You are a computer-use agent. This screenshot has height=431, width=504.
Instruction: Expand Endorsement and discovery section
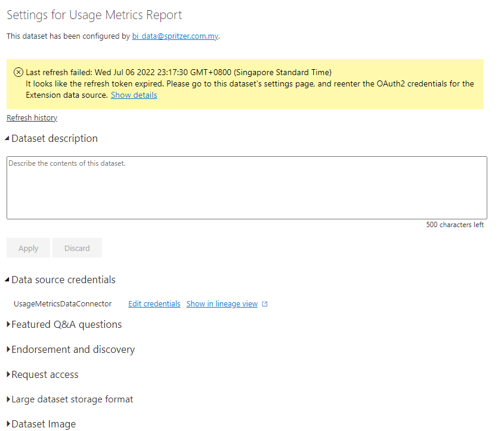point(71,349)
